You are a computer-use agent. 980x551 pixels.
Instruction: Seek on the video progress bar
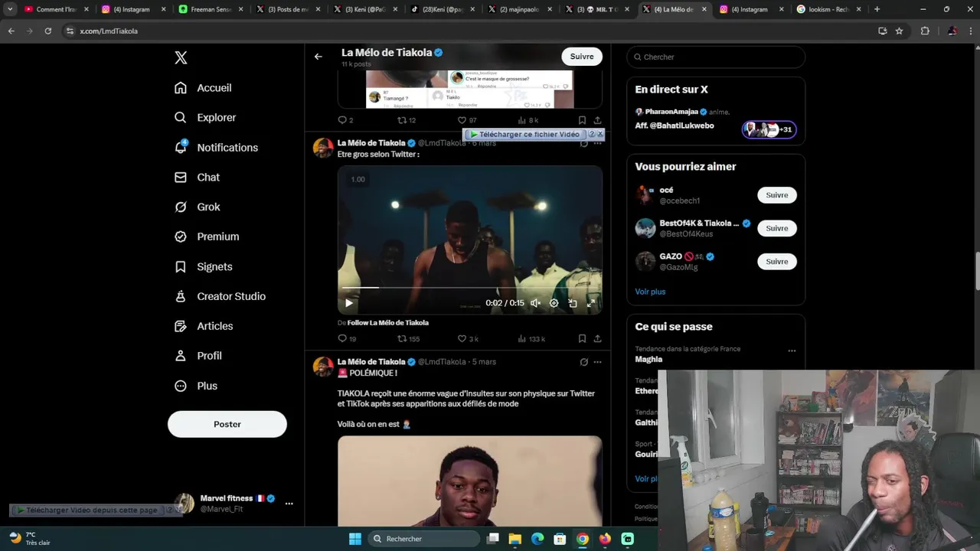469,288
